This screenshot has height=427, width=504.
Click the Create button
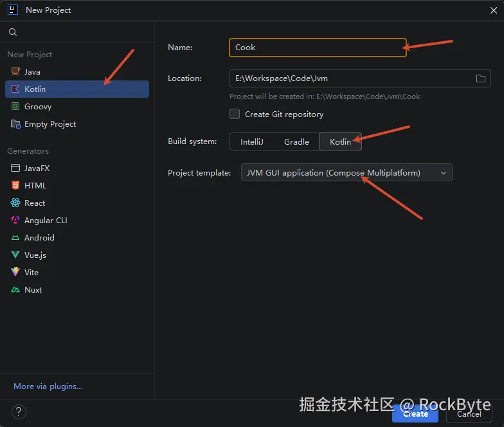[x=415, y=414]
